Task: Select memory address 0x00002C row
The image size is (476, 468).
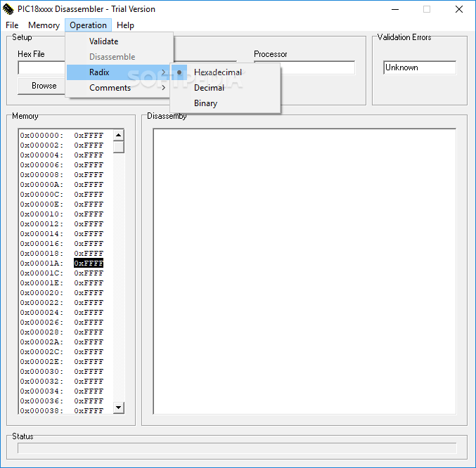Action: point(62,352)
